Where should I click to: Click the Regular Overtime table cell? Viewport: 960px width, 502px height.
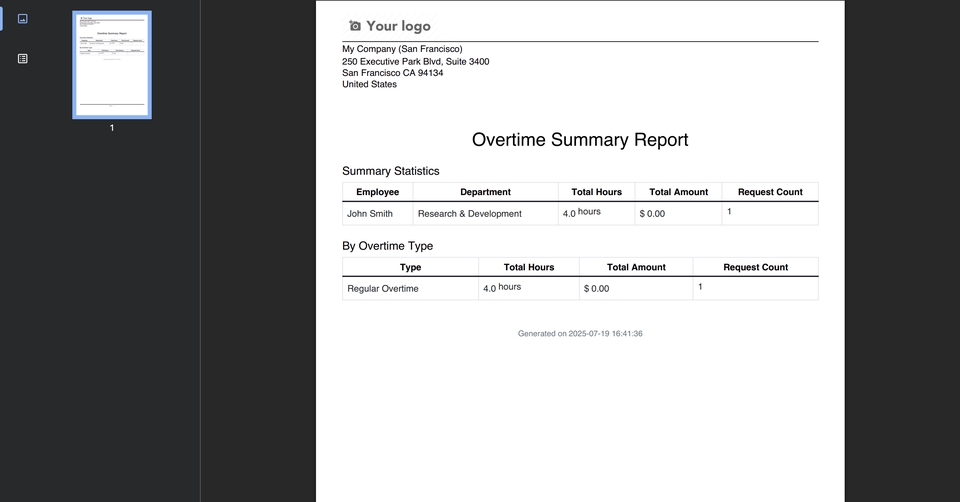click(x=383, y=289)
